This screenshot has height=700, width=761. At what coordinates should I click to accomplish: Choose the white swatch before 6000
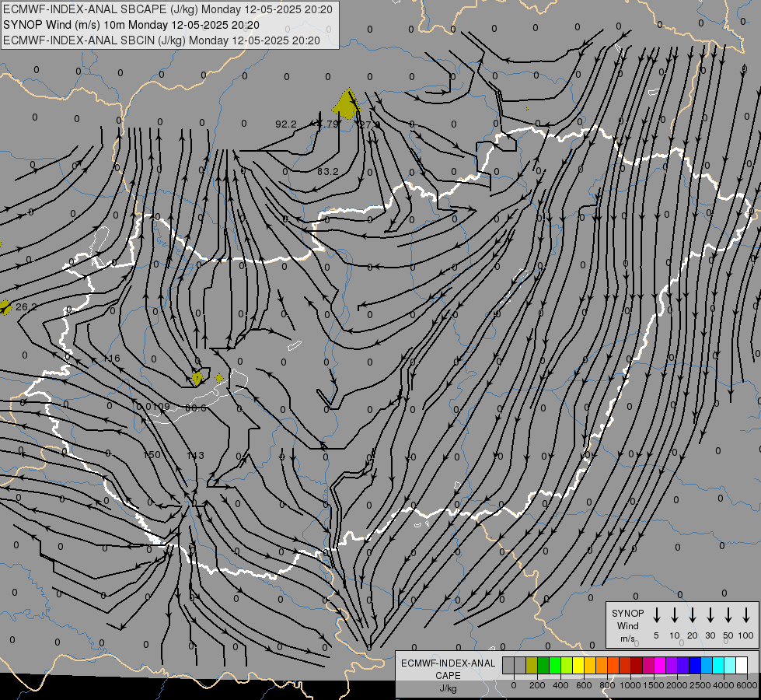click(741, 665)
